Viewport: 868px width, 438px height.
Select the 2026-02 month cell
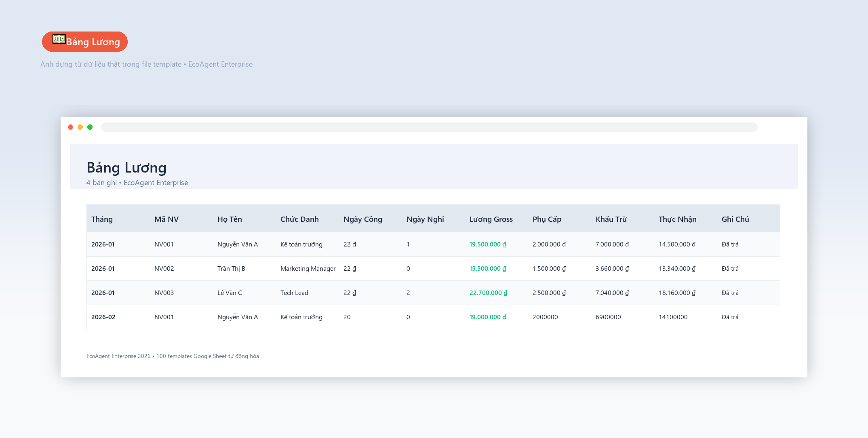point(103,317)
